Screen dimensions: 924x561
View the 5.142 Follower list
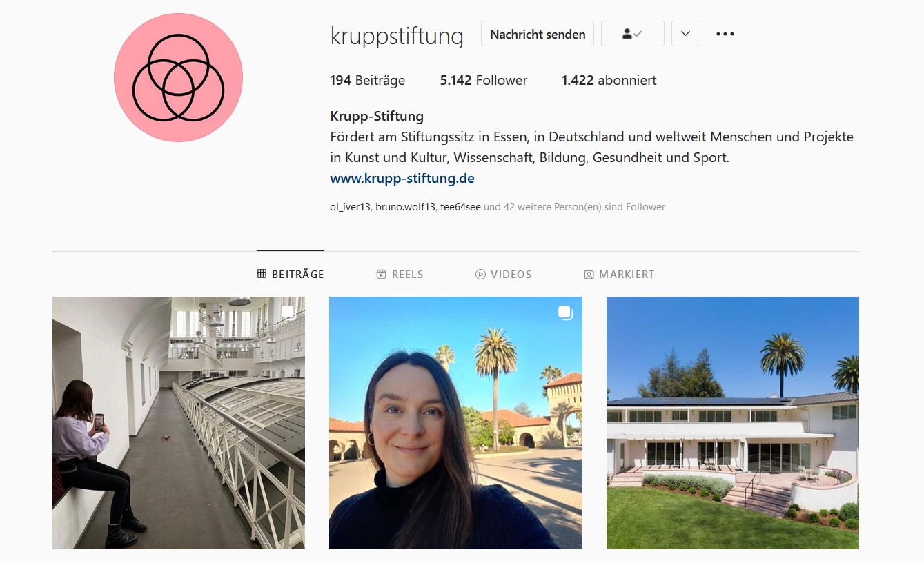tap(483, 80)
